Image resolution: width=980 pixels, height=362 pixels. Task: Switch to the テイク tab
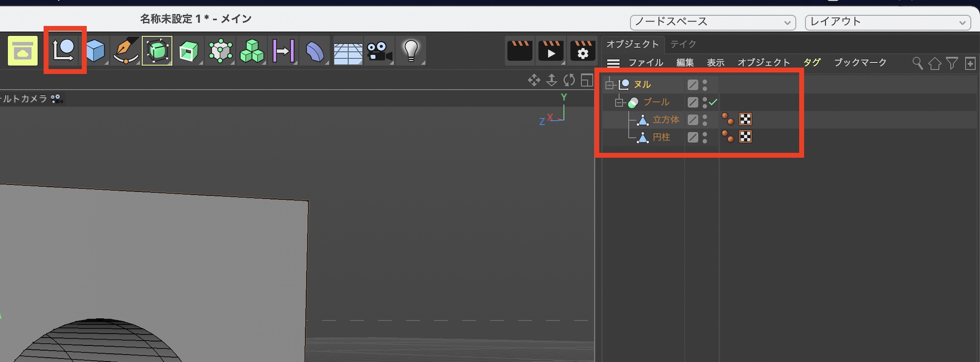tap(683, 44)
